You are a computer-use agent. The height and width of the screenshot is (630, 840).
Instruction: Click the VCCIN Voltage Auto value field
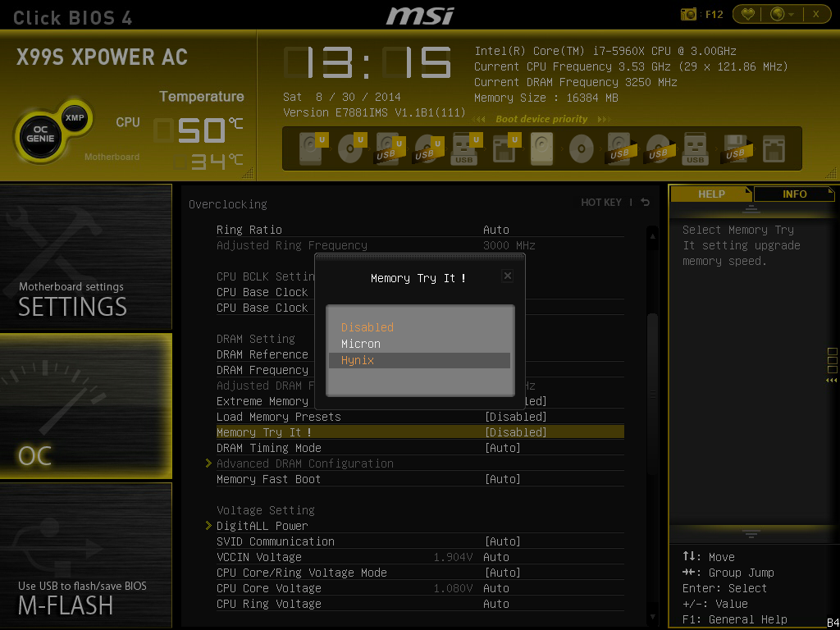[496, 557]
